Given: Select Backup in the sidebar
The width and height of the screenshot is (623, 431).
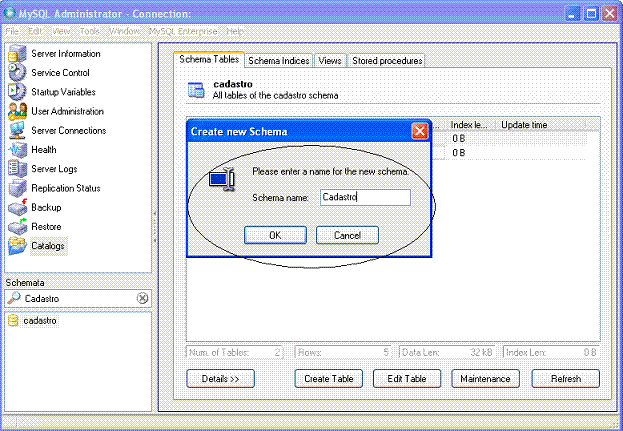Looking at the screenshot, I should tap(46, 207).
